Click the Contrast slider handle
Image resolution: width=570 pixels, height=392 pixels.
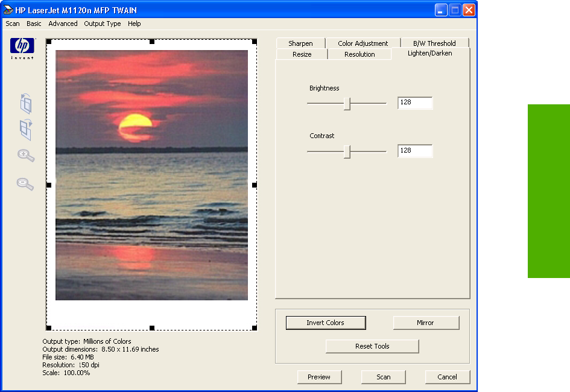347,151
